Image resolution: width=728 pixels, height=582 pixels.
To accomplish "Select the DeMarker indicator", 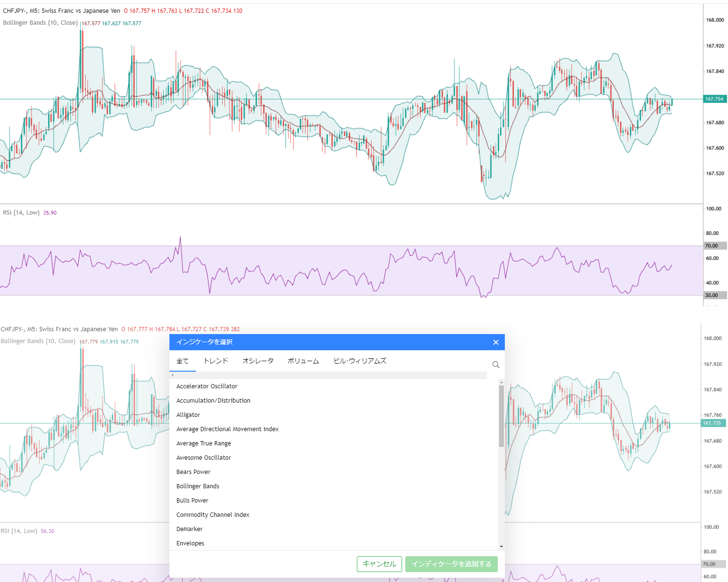I will click(x=334, y=529).
